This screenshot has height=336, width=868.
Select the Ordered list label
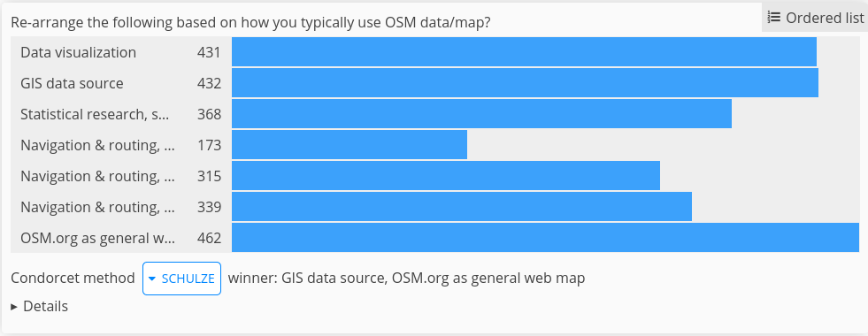coord(825,18)
